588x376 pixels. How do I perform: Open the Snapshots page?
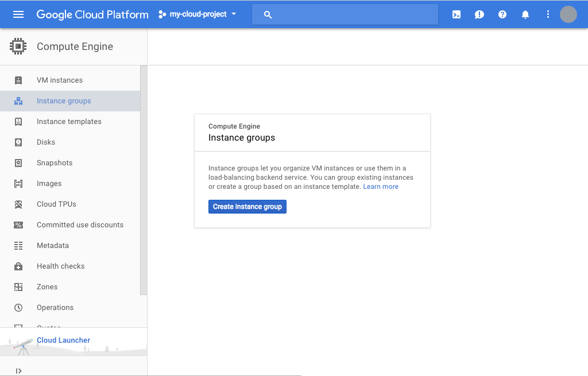point(55,162)
